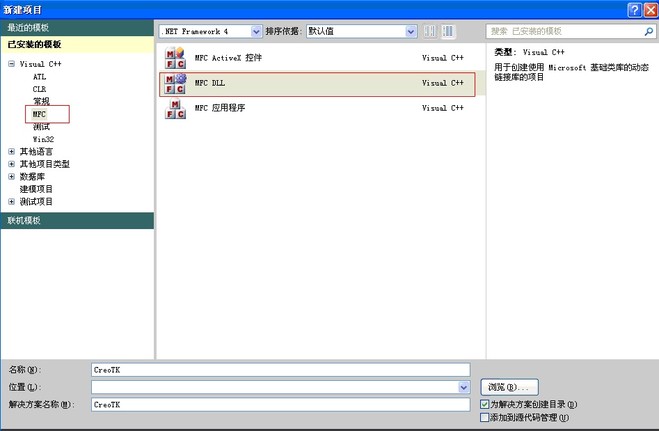The width and height of the screenshot is (659, 431).
Task: Select the MFC ActiveX 控件 template icon
Action: point(175,58)
